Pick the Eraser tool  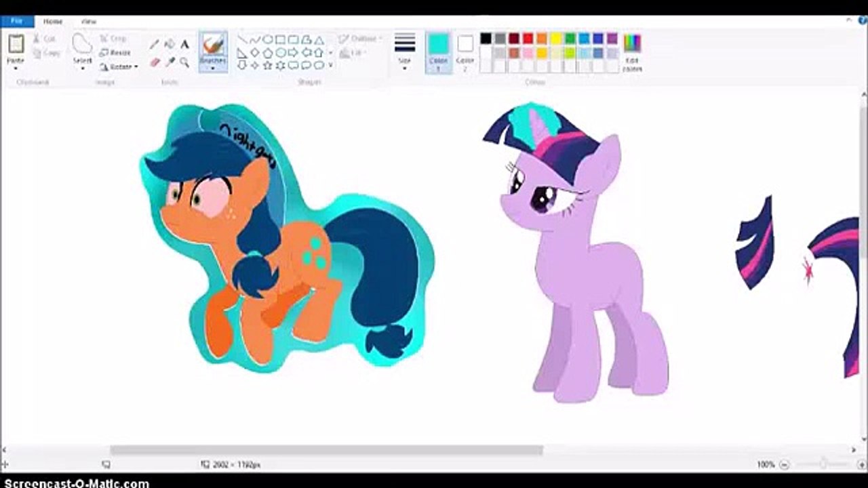tap(155, 62)
